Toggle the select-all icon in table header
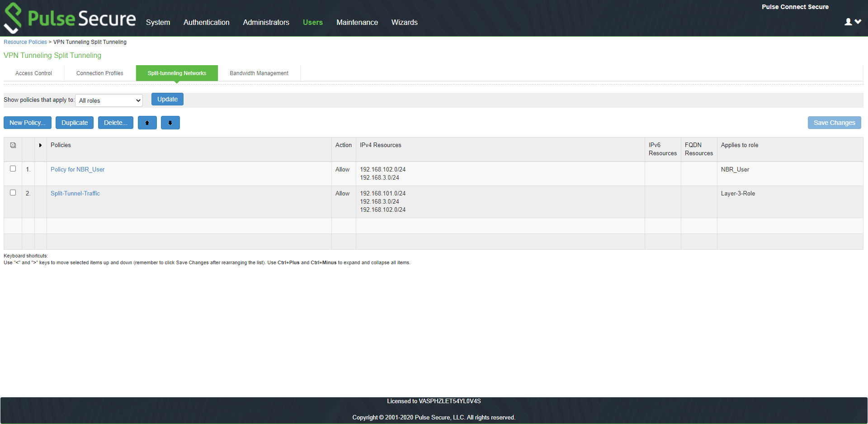 point(13,145)
